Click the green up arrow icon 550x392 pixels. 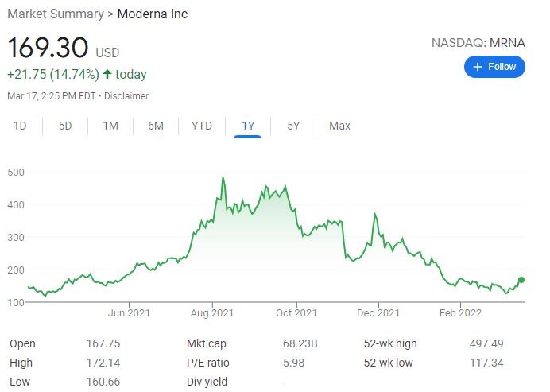107,75
